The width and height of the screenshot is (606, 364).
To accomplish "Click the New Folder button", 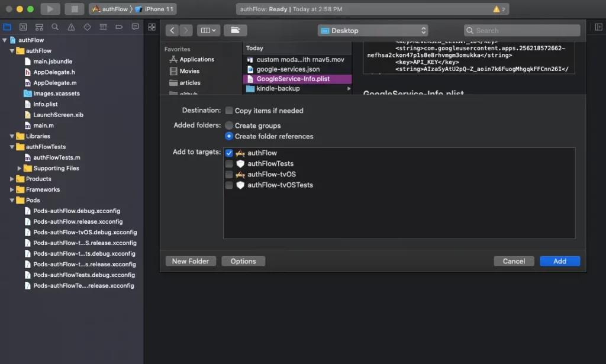I will pyautogui.click(x=191, y=261).
